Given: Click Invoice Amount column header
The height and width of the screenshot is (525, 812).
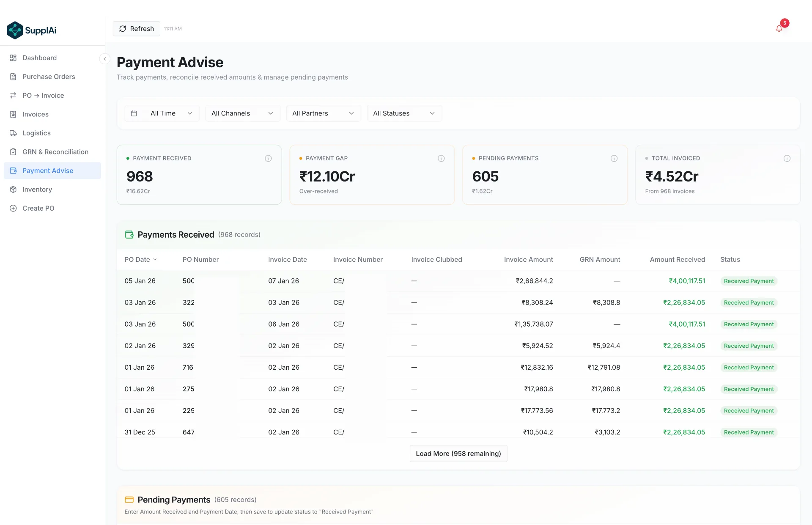Looking at the screenshot, I should click(528, 260).
